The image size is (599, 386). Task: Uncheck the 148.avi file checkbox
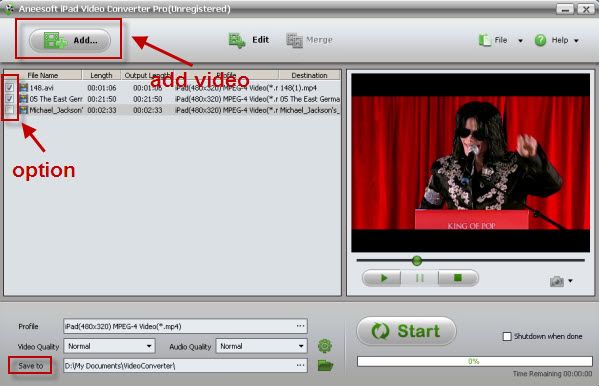click(10, 88)
